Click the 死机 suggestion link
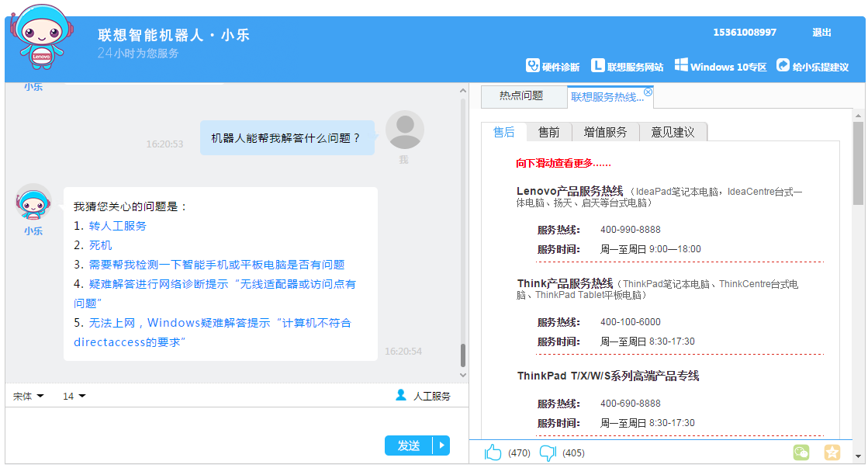This screenshot has height=468, width=868. [x=100, y=245]
